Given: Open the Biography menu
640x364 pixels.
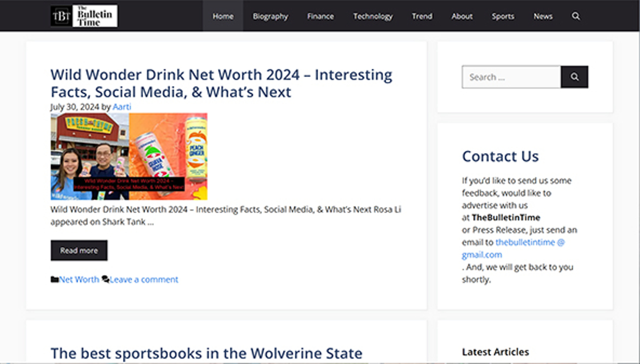Looking at the screenshot, I should pyautogui.click(x=270, y=16).
